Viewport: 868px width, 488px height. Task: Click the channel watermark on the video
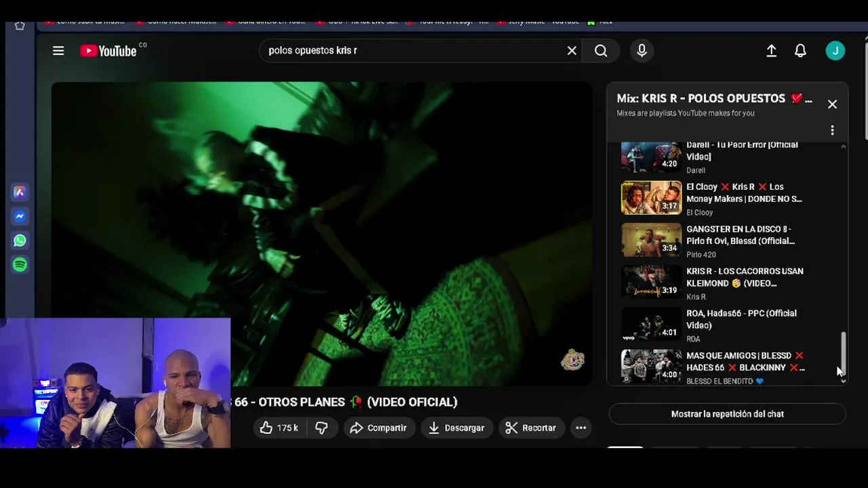coord(572,360)
